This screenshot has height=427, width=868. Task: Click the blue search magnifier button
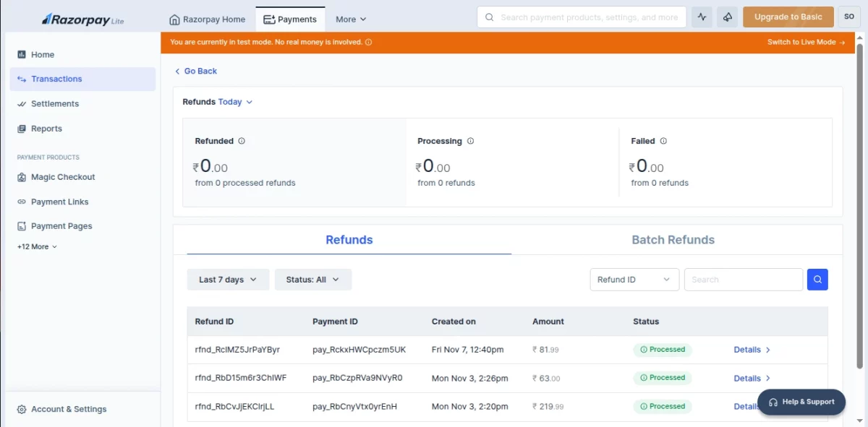[x=817, y=279]
